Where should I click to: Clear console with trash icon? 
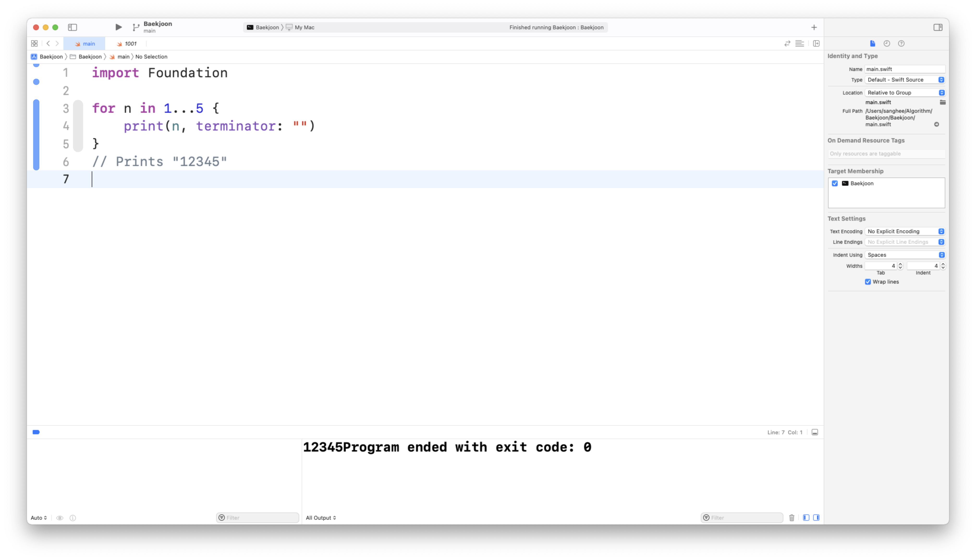click(x=792, y=518)
